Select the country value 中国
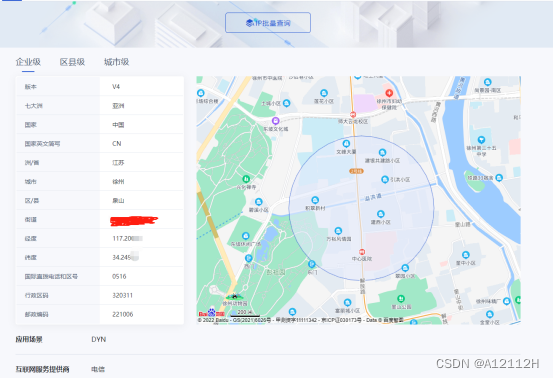The image size is (554, 378). click(118, 125)
